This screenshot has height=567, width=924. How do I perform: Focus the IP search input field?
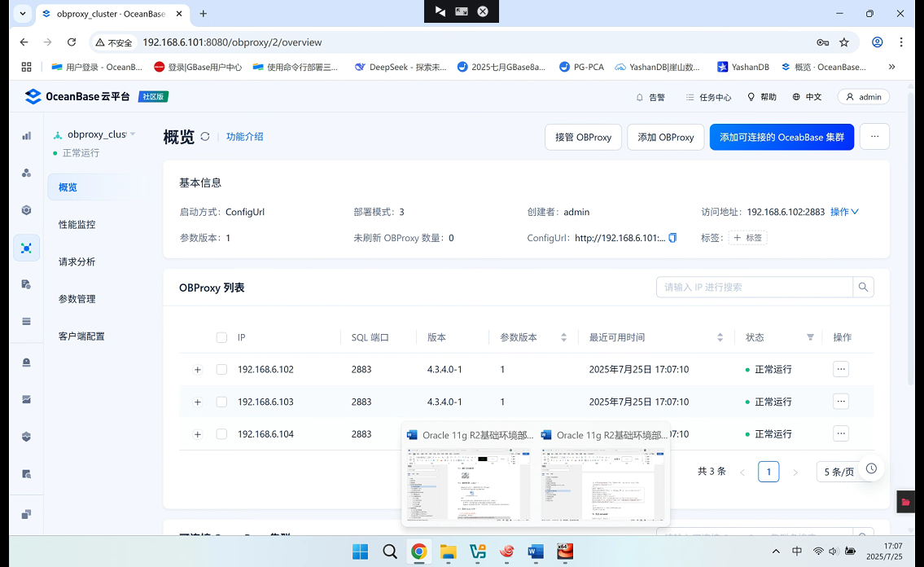click(755, 287)
